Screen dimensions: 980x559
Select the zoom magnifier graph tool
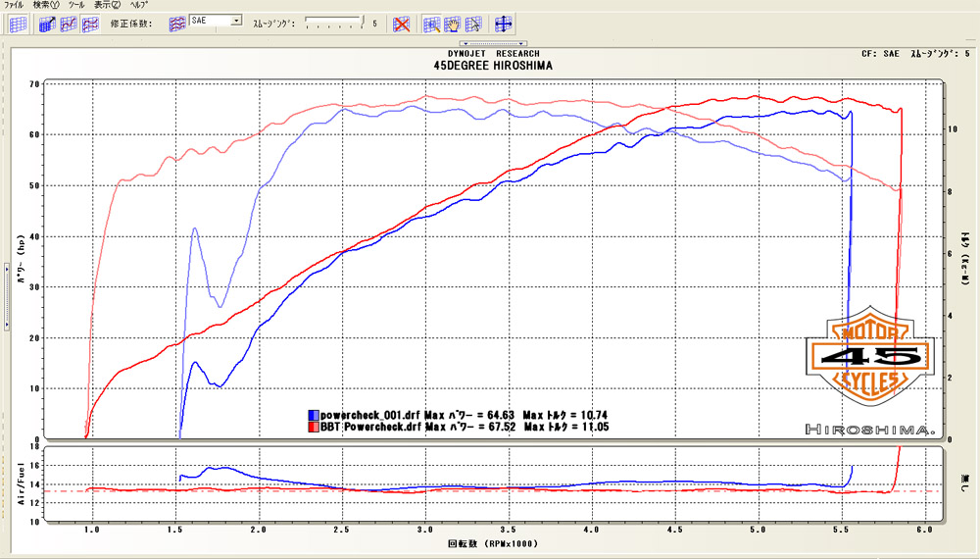point(431,24)
